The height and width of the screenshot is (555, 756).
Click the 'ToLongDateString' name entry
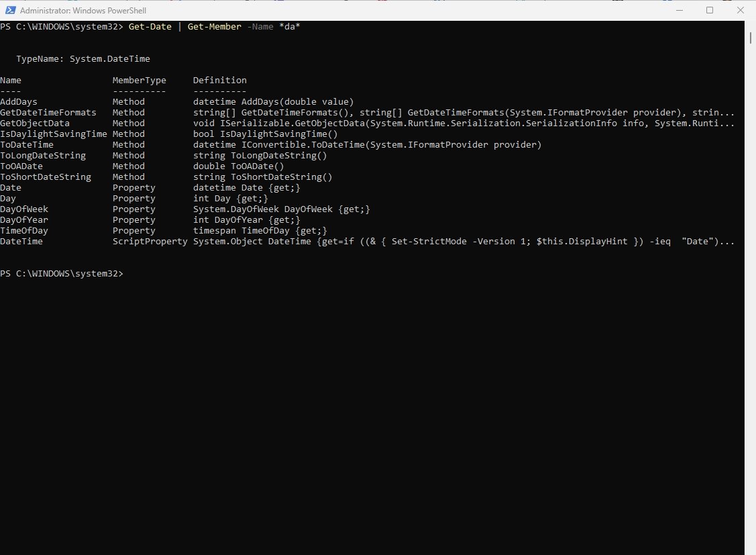pos(43,155)
